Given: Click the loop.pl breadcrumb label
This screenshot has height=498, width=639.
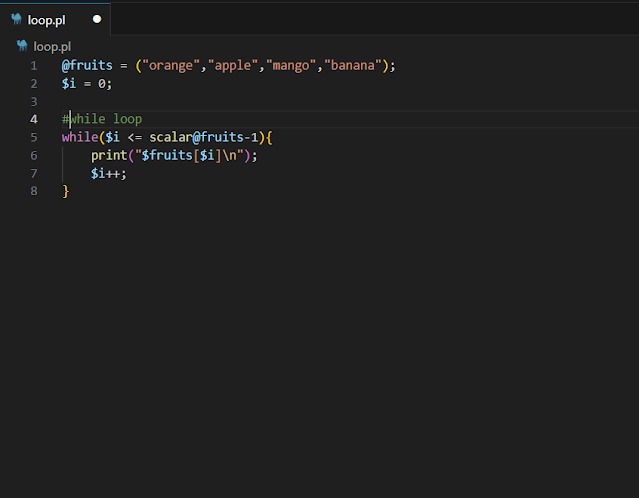Looking at the screenshot, I should 52,47.
